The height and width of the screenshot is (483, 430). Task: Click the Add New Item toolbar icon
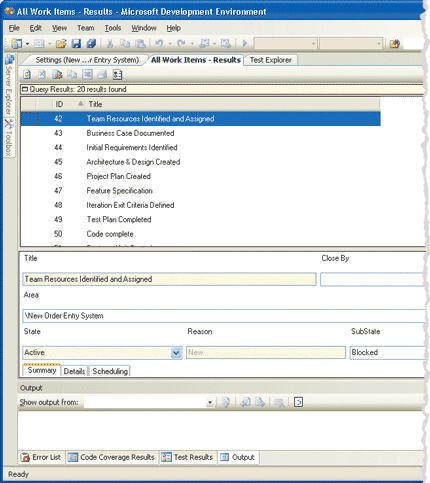pyautogui.click(x=39, y=43)
